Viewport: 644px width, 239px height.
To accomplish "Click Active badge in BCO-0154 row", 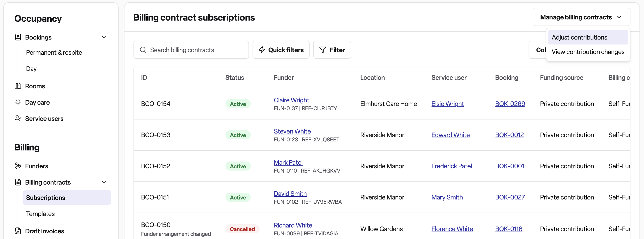I will pos(238,104).
